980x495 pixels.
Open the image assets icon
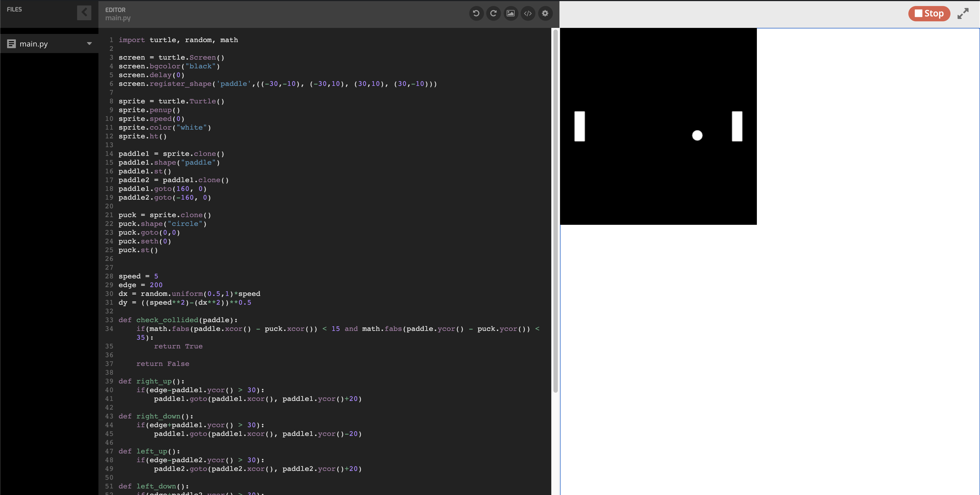tap(511, 13)
